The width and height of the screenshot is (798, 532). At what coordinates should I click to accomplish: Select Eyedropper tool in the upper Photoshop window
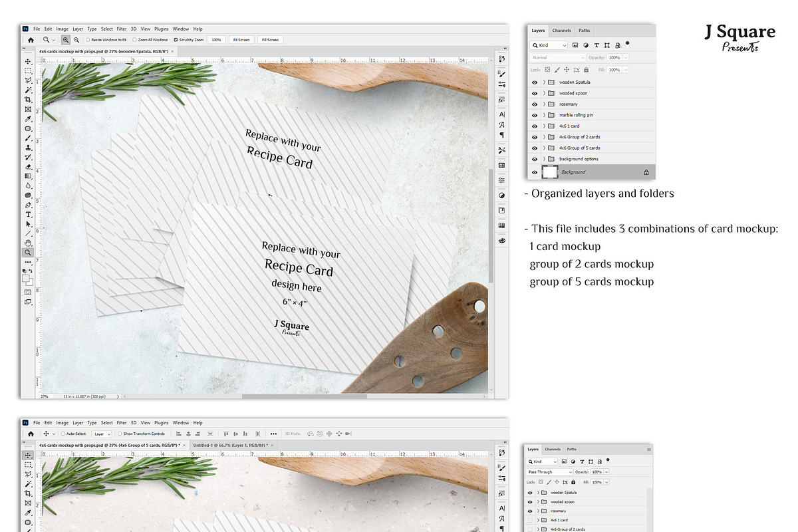(29, 119)
